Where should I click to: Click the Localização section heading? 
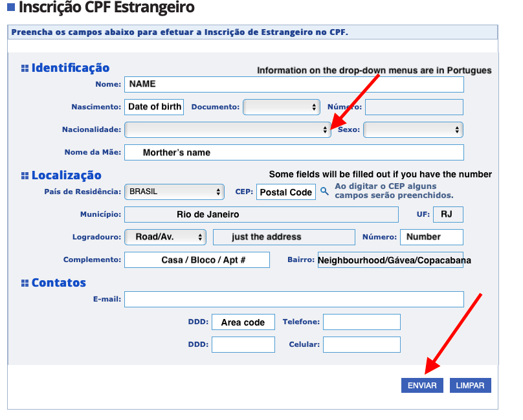pyautogui.click(x=67, y=175)
